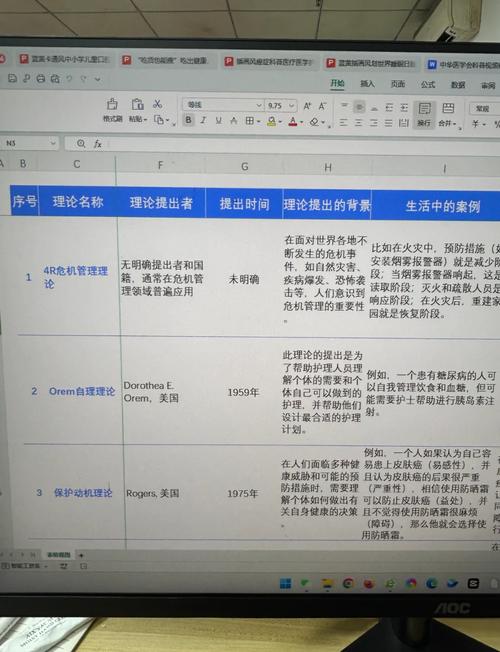The image size is (500, 652).
Task: Open Windows Start menu on taskbar
Action: (285, 583)
